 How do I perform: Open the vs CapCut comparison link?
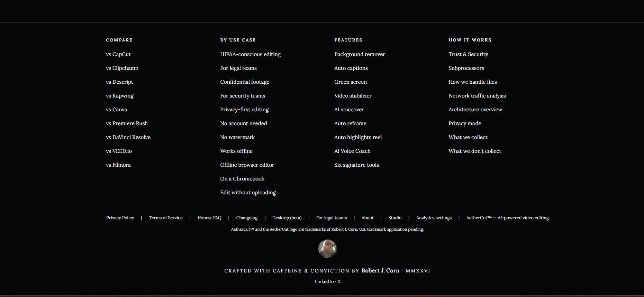118,54
